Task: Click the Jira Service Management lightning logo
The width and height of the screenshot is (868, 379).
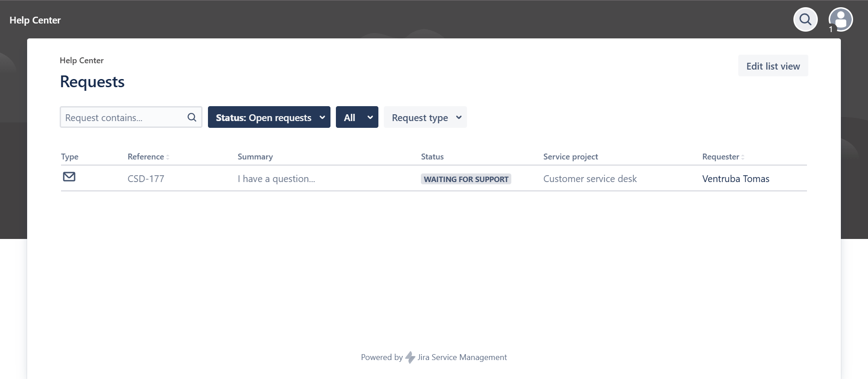Action: click(410, 357)
